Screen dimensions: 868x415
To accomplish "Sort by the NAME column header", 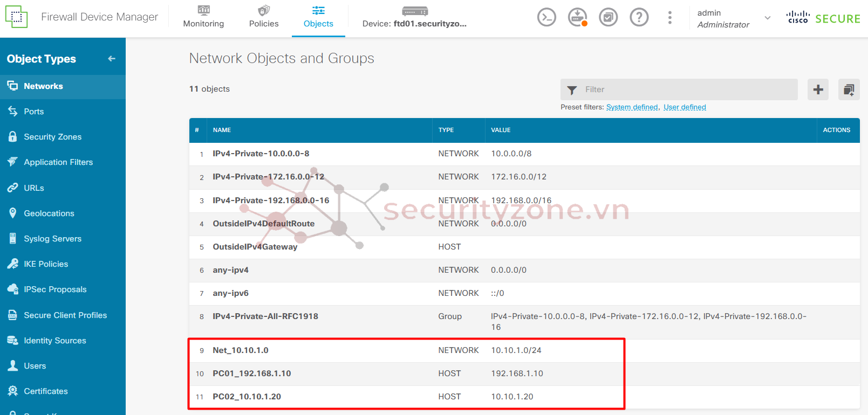I will 222,130.
